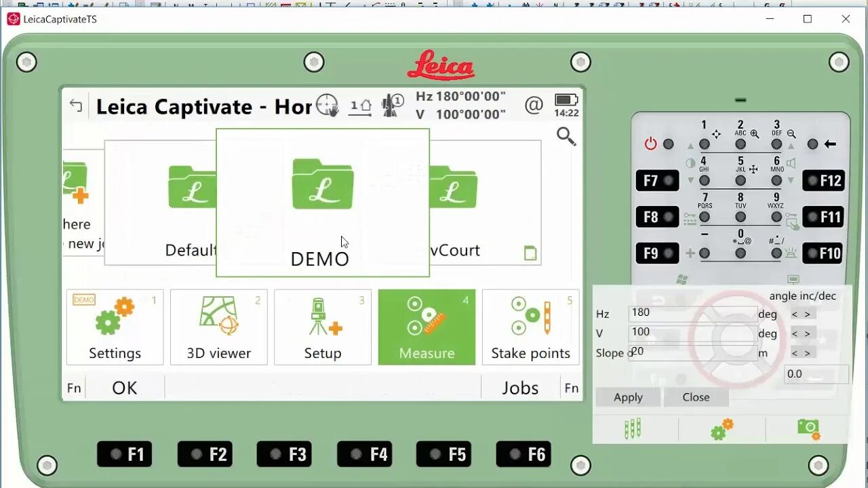Click the Apply button
This screenshot has height=488, width=868.
pos(628,397)
